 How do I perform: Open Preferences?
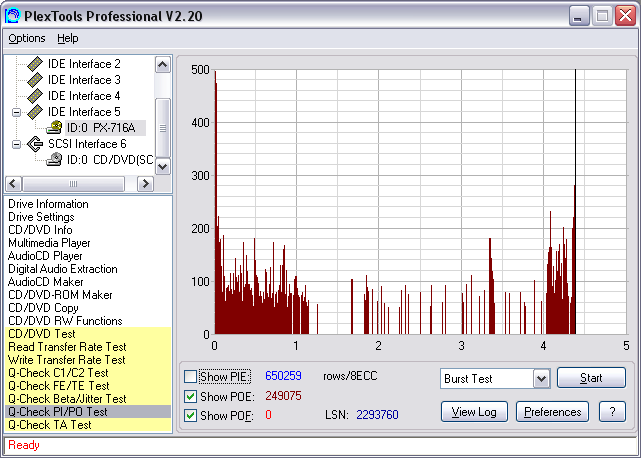click(553, 412)
